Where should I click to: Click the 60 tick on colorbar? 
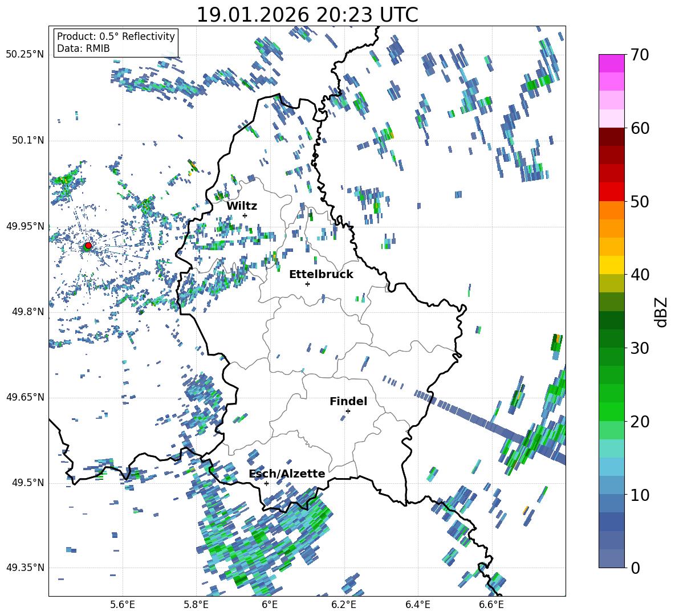[639, 128]
